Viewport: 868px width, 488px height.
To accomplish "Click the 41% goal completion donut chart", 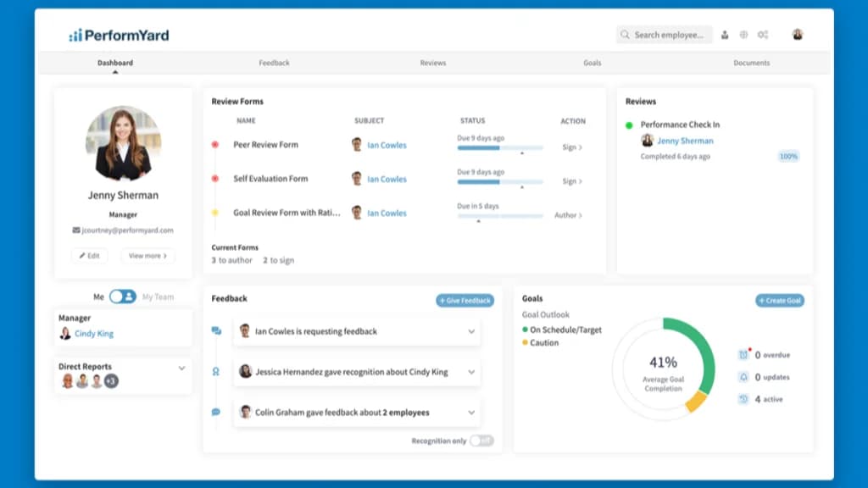I will click(x=663, y=369).
